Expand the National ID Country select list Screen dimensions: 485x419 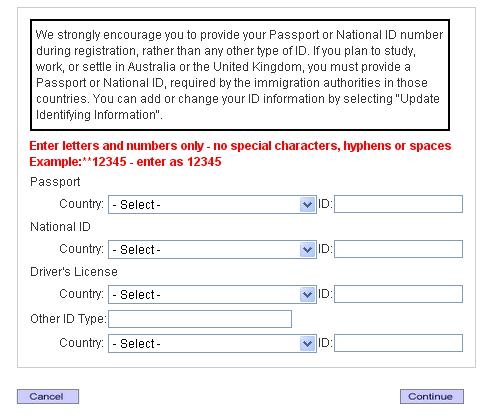(x=212, y=249)
